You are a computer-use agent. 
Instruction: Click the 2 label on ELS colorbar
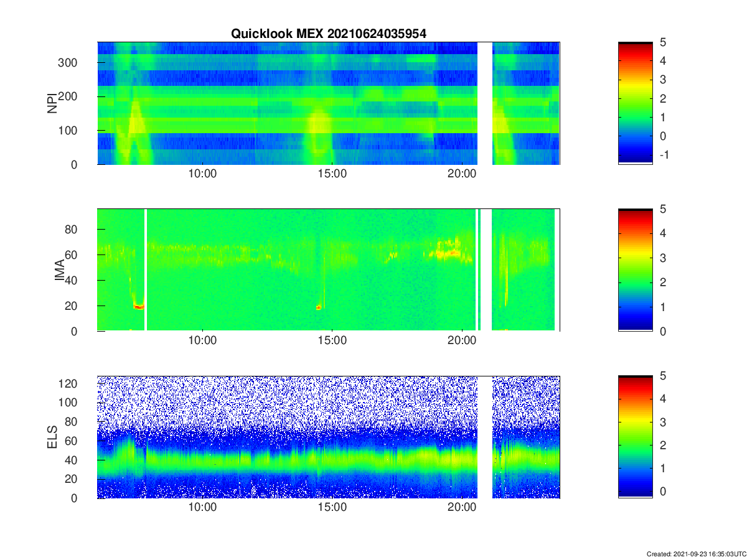click(x=664, y=445)
